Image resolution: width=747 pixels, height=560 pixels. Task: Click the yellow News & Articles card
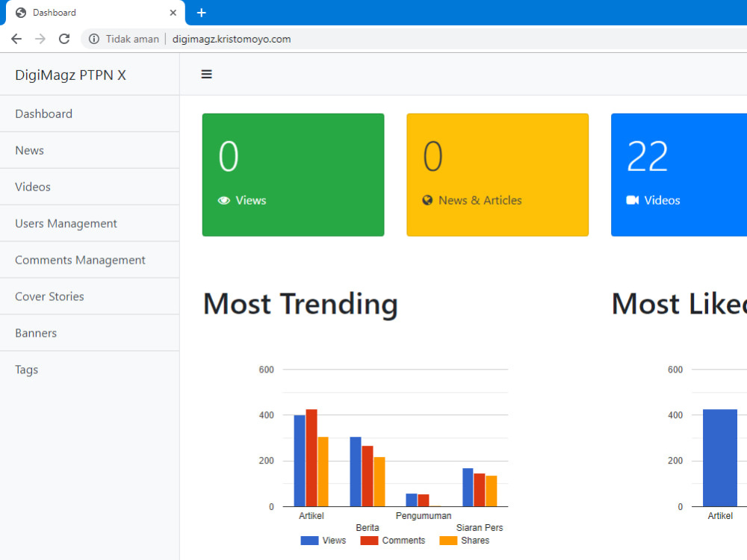tap(498, 175)
